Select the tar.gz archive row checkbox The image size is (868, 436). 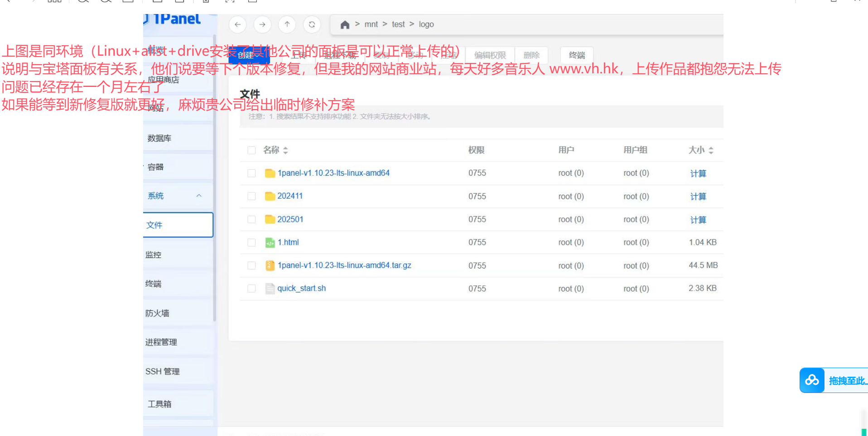251,266
